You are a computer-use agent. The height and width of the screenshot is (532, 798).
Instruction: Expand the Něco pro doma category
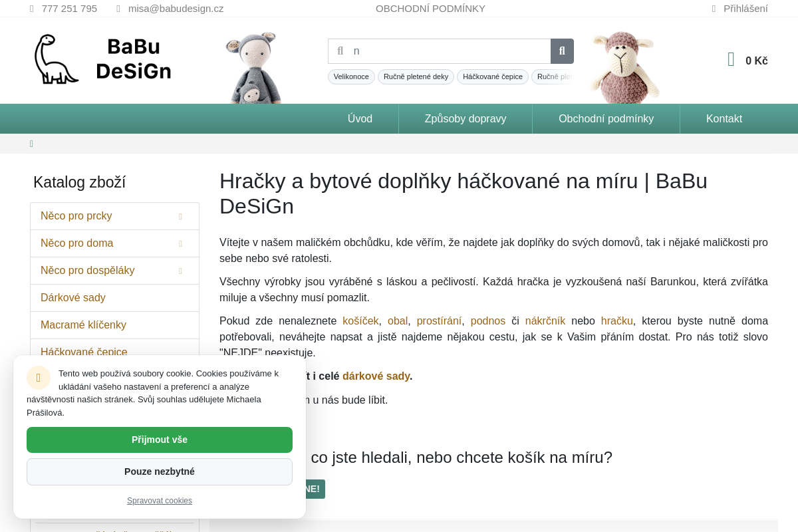point(180,243)
